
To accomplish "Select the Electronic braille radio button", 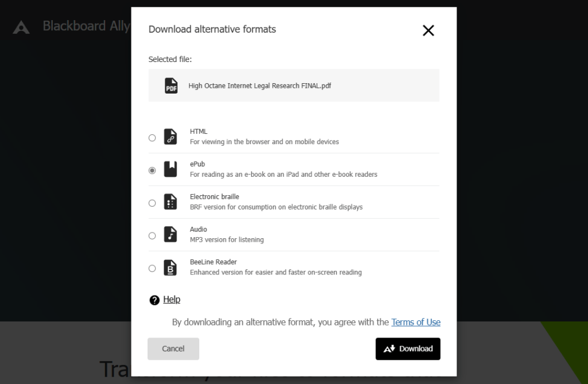I will [x=152, y=203].
